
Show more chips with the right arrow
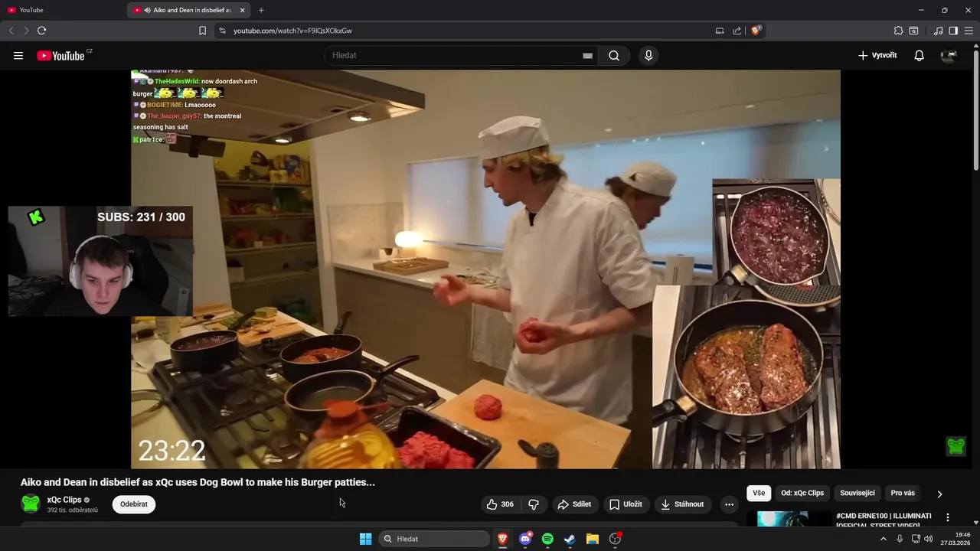click(x=939, y=494)
